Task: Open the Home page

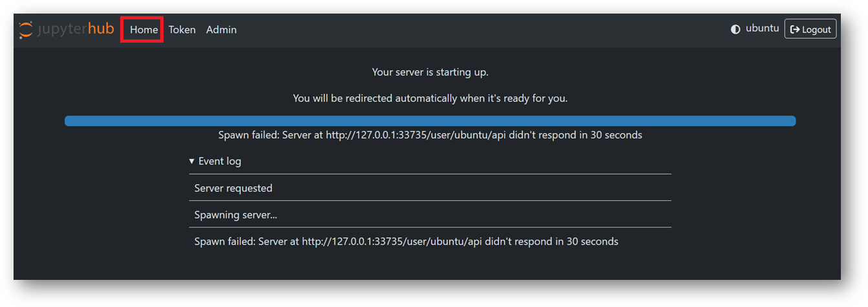Action: tap(143, 30)
